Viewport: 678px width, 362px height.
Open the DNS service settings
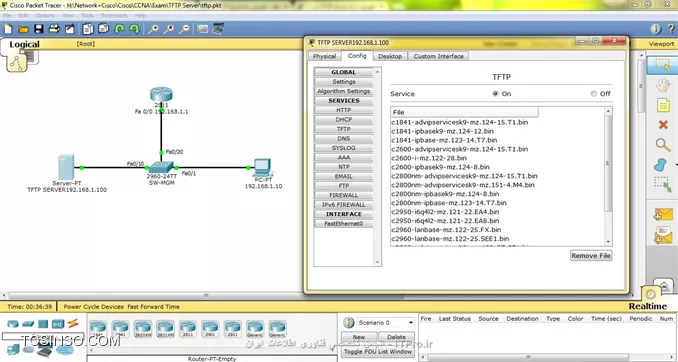(x=344, y=138)
